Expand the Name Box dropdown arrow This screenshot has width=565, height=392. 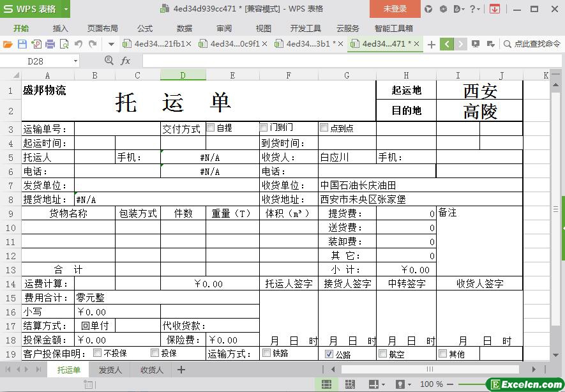pos(75,61)
